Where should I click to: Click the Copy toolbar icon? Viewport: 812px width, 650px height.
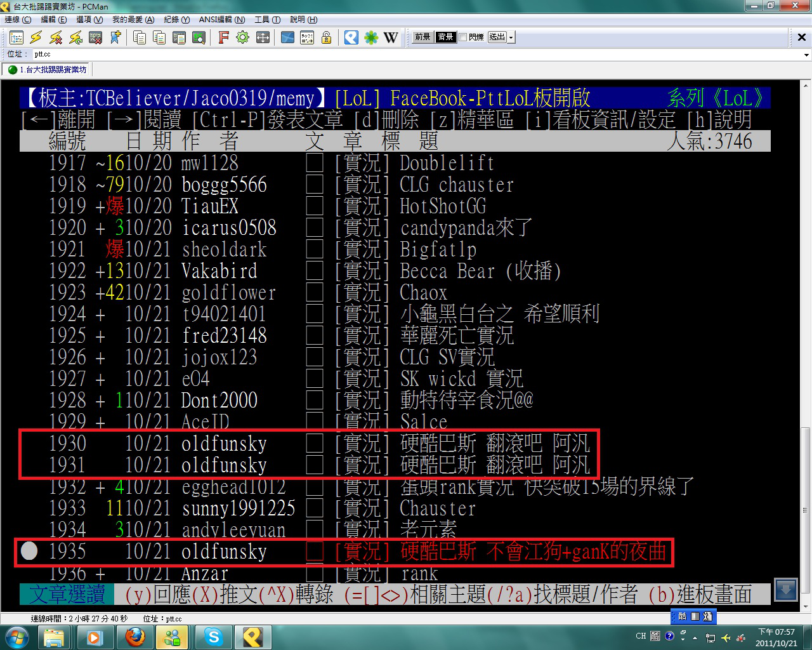pyautogui.click(x=140, y=37)
